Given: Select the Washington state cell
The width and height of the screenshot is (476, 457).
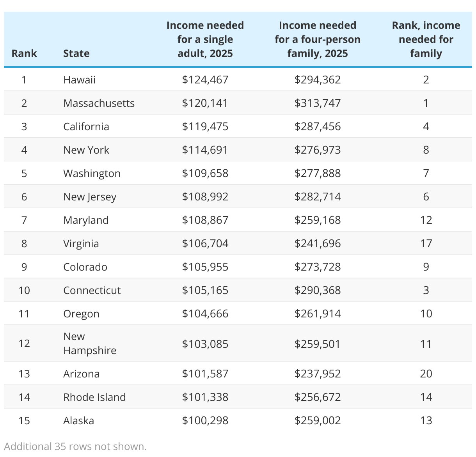Looking at the screenshot, I should pos(92,173).
